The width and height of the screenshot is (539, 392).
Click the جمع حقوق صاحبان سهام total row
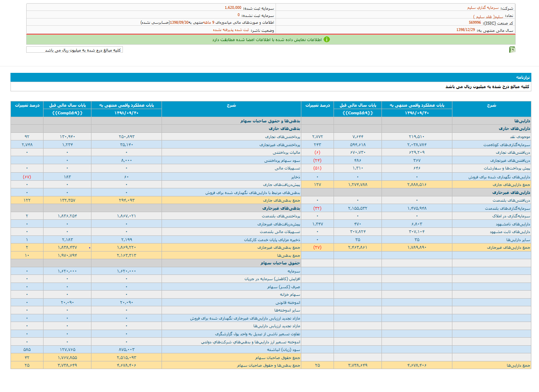[277, 358]
